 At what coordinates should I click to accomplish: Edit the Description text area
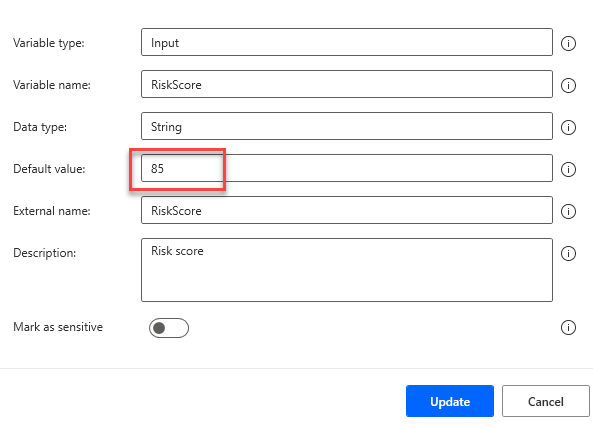tap(347, 270)
